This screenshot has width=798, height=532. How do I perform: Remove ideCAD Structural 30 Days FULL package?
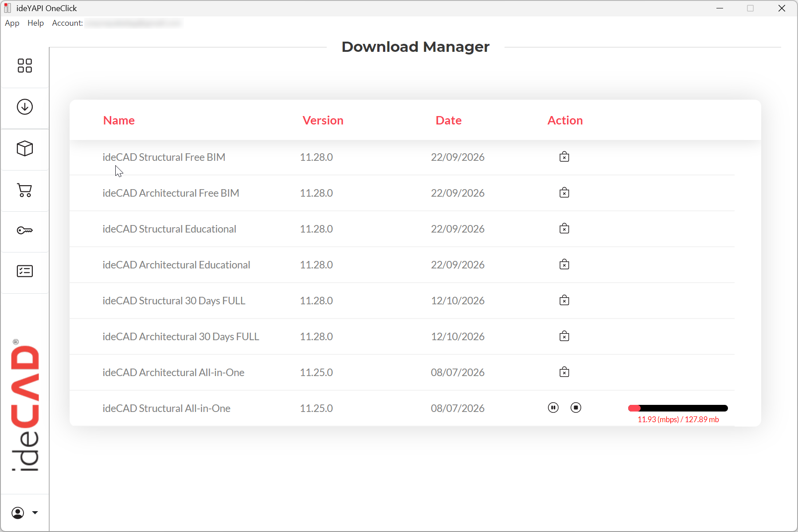tap(564, 300)
